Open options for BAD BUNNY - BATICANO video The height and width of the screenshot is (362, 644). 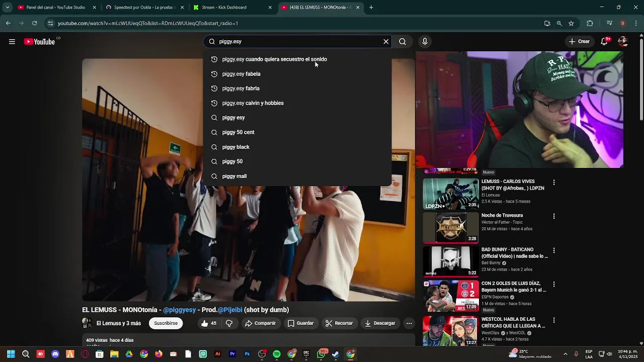(x=554, y=250)
